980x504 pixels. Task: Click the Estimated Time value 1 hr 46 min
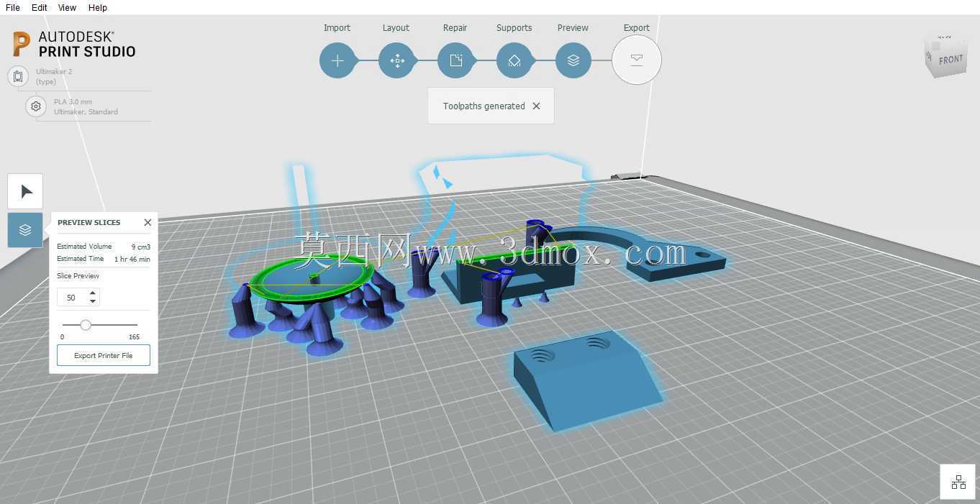pos(132,260)
